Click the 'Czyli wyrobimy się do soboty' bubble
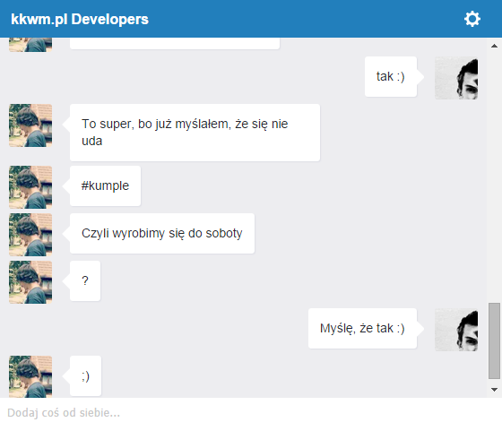Screen dimensions: 502x448 162,233
